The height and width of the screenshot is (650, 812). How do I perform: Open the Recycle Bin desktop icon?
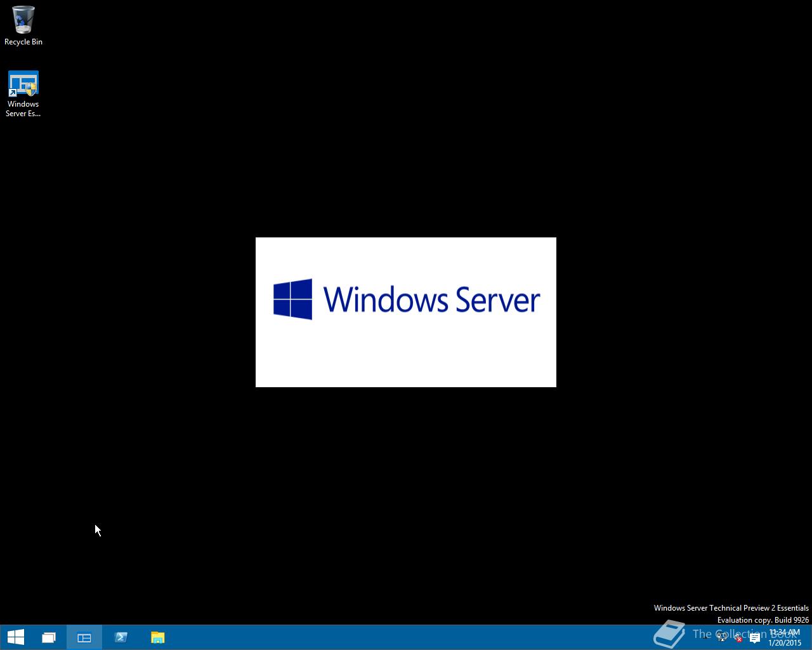pos(23,26)
